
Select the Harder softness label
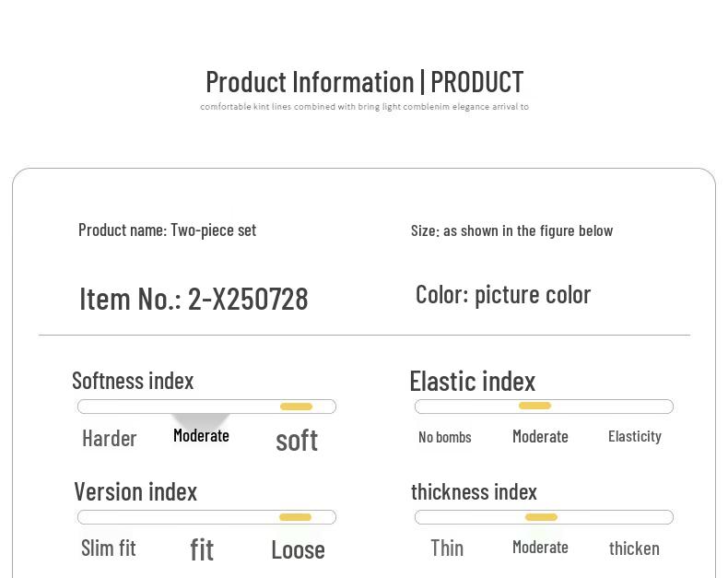click(110, 438)
